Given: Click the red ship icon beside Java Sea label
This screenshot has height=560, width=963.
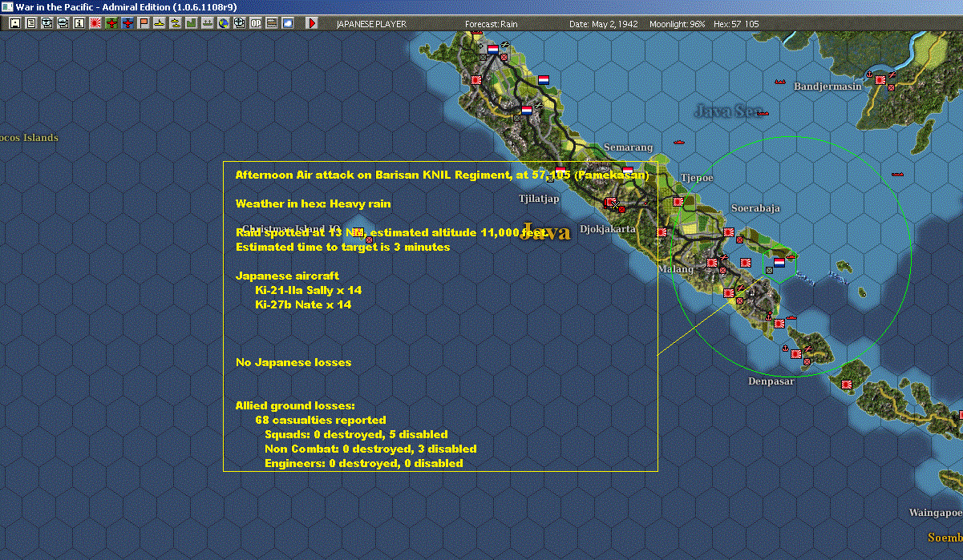Looking at the screenshot, I should (x=762, y=113).
